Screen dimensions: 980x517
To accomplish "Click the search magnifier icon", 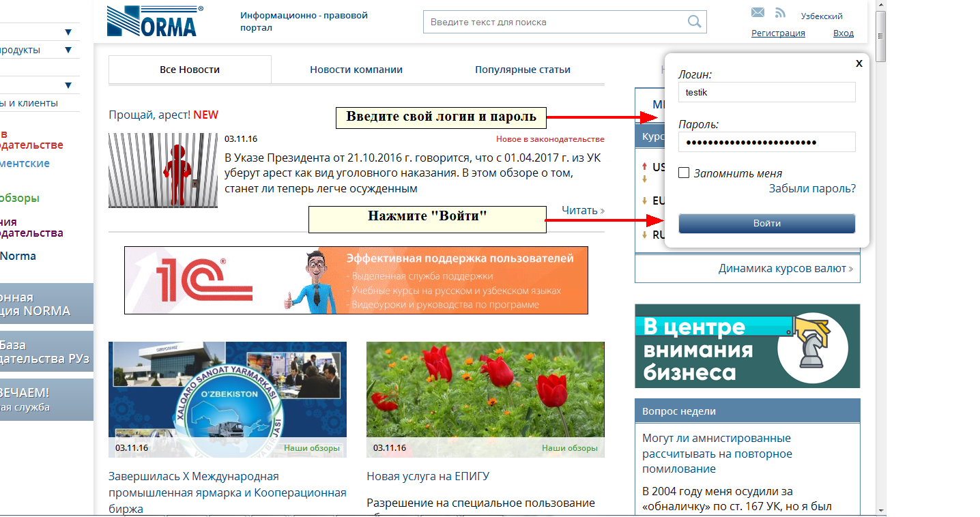I will tap(694, 22).
